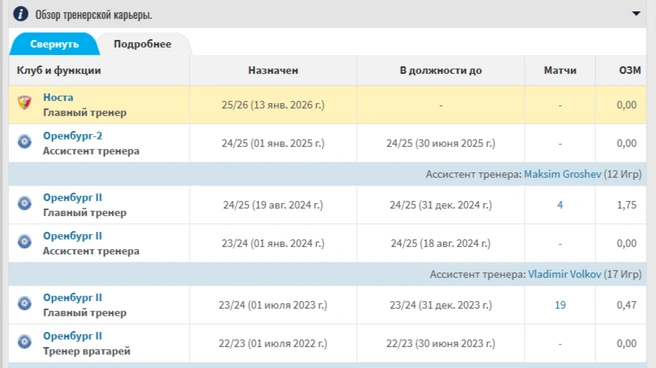Viewport: 656px width, 368px height.
Task: Click the Носта club crest icon
Action: [24, 102]
